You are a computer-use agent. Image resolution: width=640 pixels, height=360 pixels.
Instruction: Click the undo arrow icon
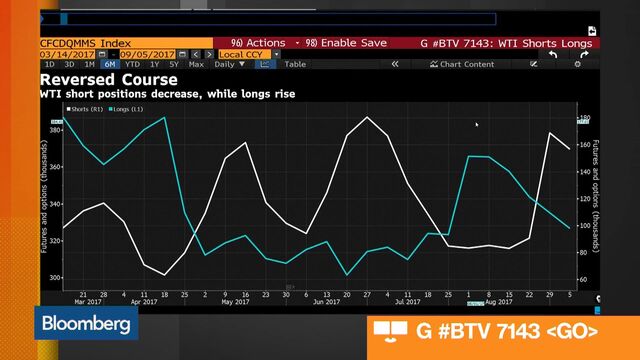click(553, 54)
